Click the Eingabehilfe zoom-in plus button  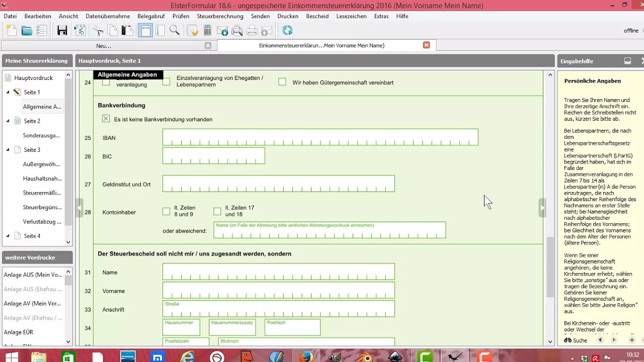click(632, 340)
